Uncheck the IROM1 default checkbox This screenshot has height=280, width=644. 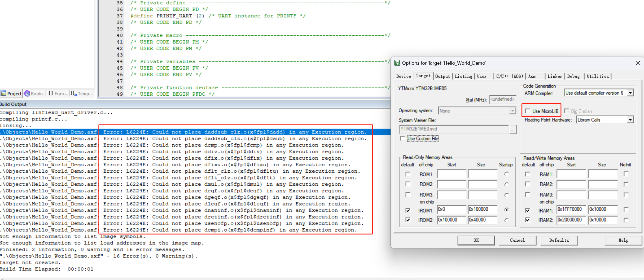(408, 210)
